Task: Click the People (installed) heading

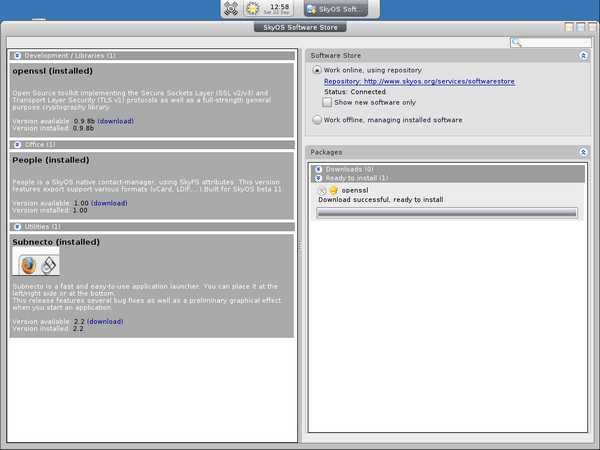Action: coord(51,160)
